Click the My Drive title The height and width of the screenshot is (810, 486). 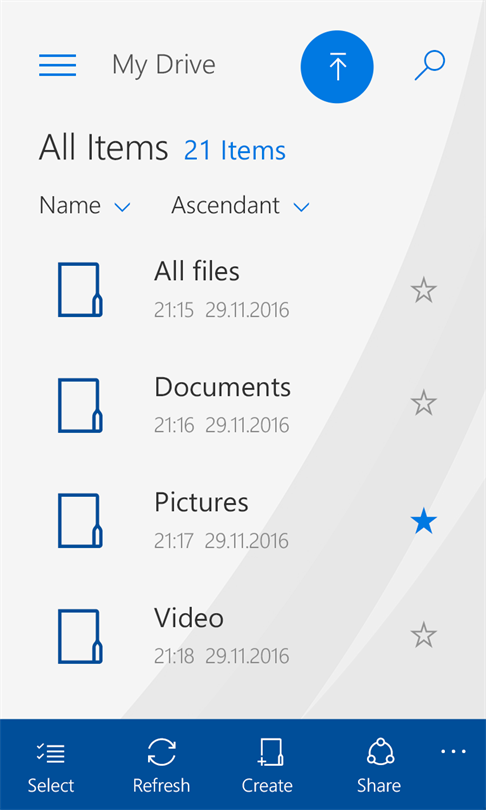pyautogui.click(x=164, y=65)
